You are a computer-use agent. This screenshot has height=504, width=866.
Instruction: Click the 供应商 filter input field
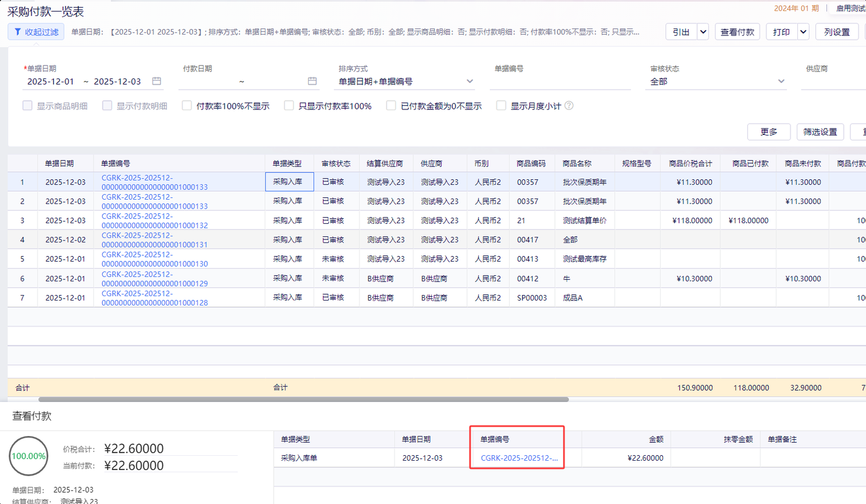click(833, 81)
